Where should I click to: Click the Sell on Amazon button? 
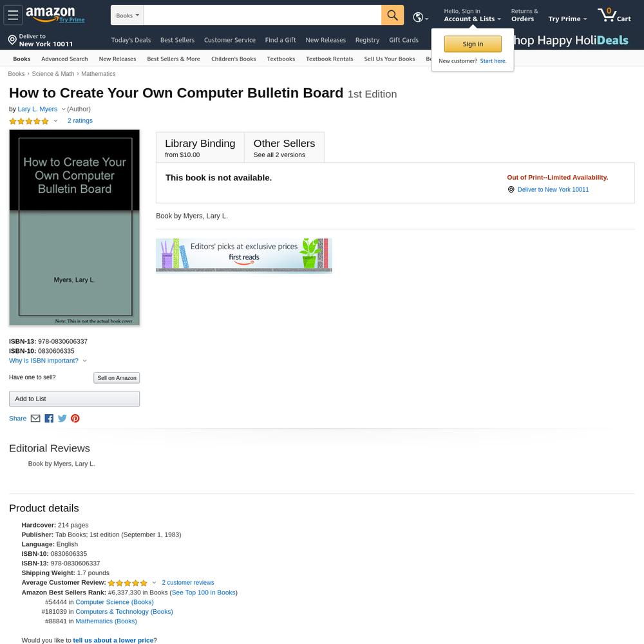pos(117,377)
